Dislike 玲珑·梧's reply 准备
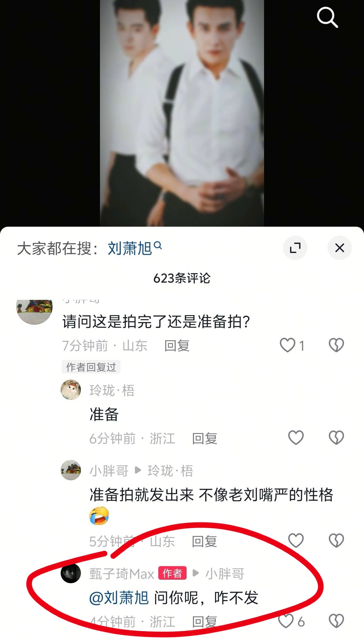The height and width of the screenshot is (639, 364). (x=337, y=437)
